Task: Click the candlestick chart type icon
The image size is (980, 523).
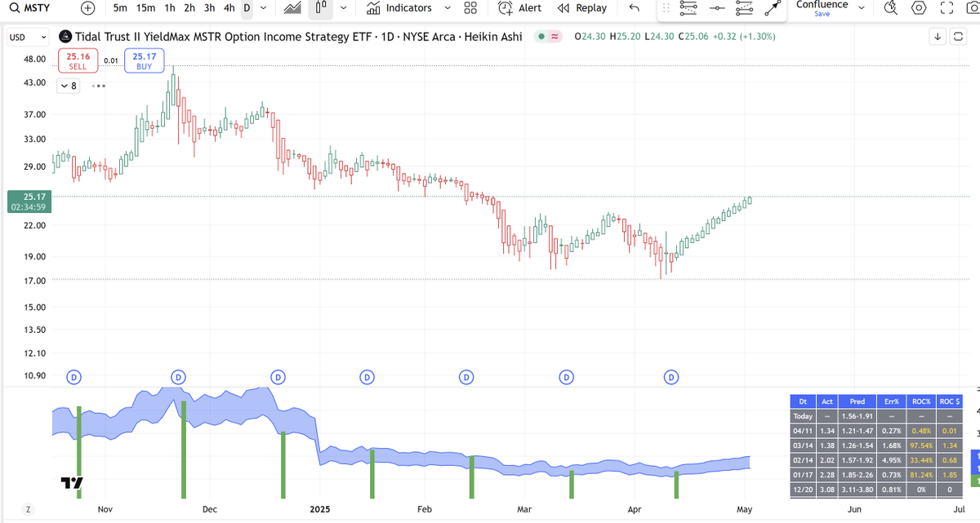Action: coord(322,8)
